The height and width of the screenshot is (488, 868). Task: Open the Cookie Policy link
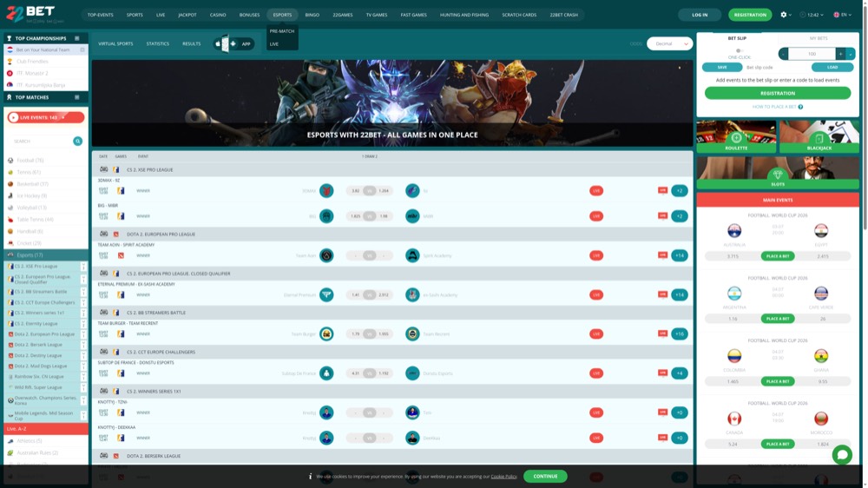[503, 477]
